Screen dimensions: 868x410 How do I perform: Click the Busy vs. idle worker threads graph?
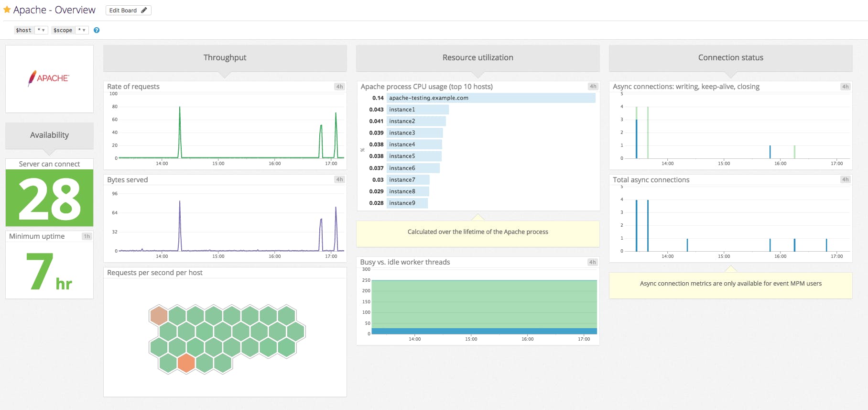[484, 307]
